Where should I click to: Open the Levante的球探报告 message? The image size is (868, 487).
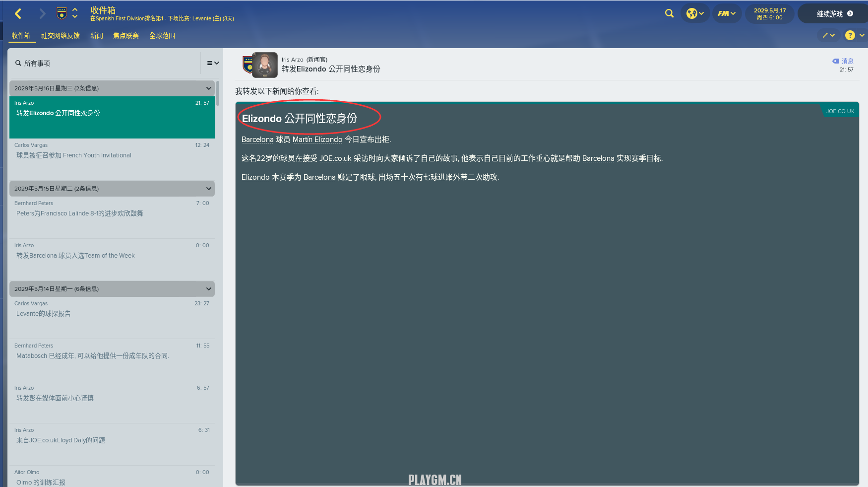(112, 318)
